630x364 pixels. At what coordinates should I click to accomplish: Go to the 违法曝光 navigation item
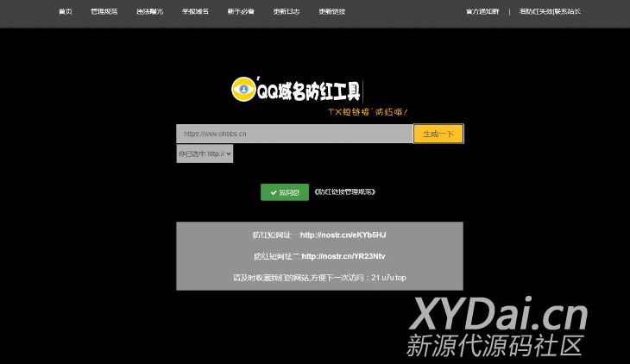coord(149,12)
